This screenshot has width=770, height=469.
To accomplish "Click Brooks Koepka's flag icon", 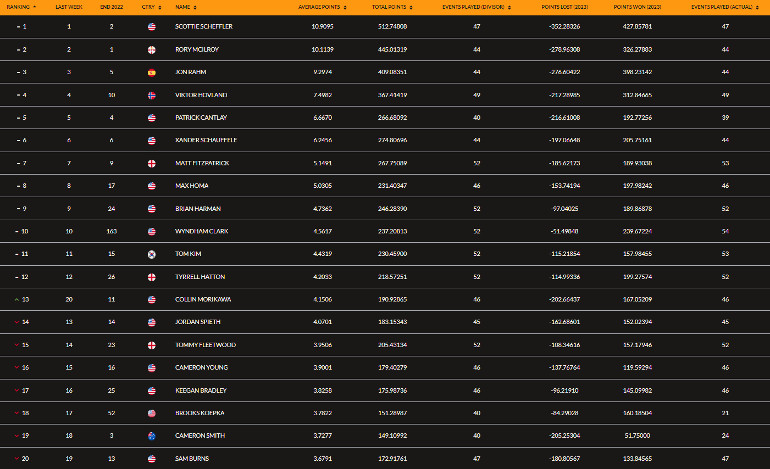I will (152, 414).
